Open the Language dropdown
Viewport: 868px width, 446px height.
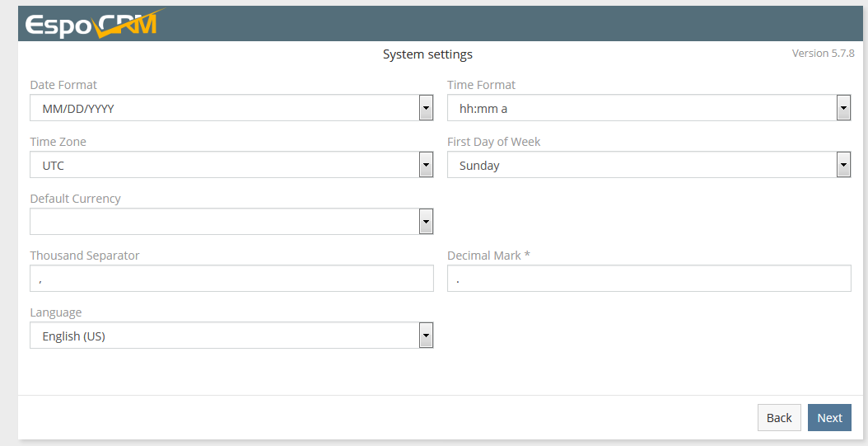pos(231,336)
